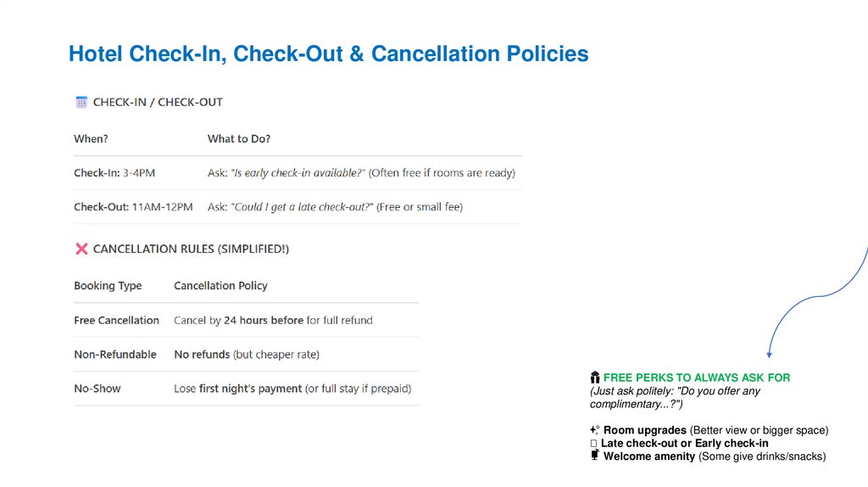The width and height of the screenshot is (868, 487).
Task: Click the blue arrowhead above FREE PERKS
Action: (768, 353)
